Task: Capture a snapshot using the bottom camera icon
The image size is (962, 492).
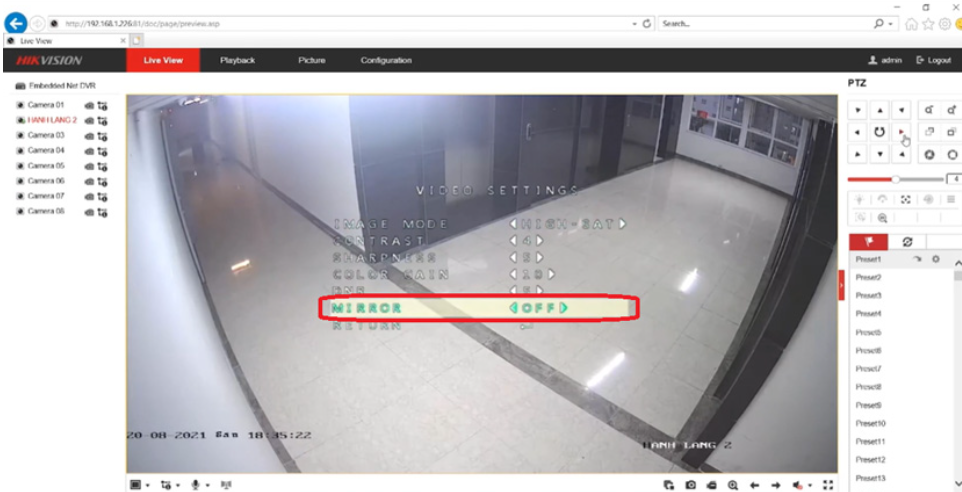Action: click(x=690, y=484)
